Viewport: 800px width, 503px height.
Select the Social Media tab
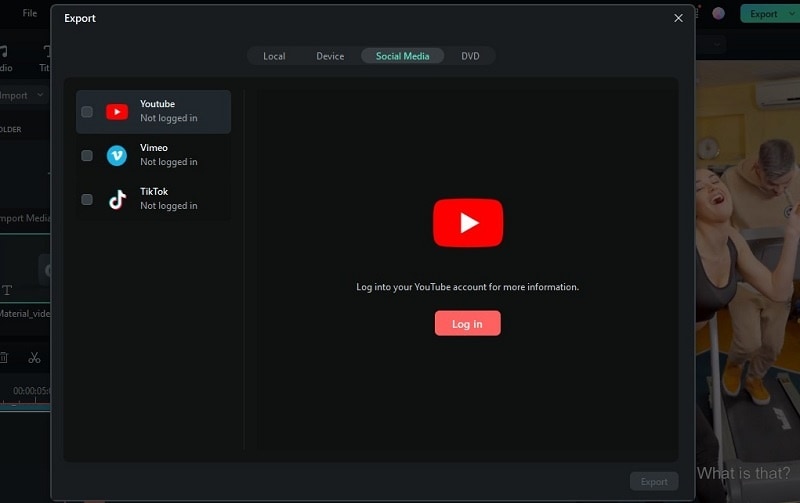[403, 56]
